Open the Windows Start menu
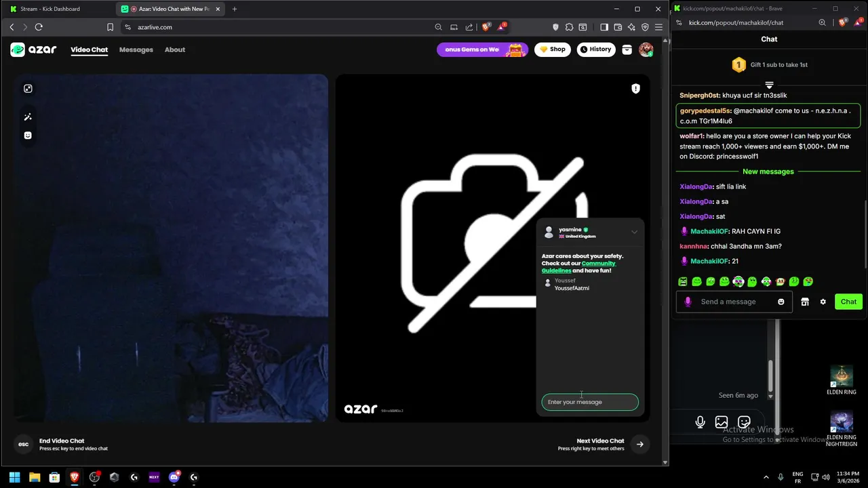Screen dimensions: 868x488 tap(15, 477)
